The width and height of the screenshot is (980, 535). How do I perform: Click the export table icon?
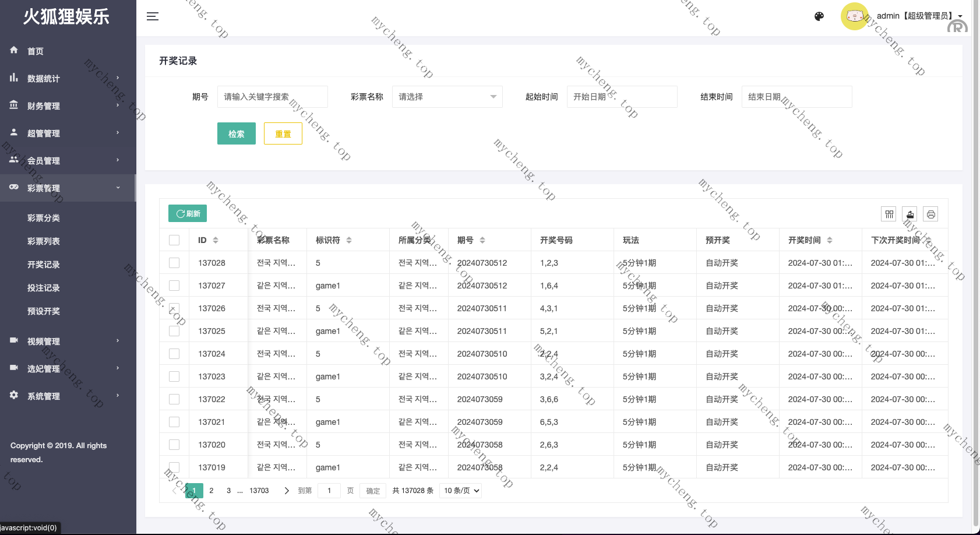tap(910, 214)
